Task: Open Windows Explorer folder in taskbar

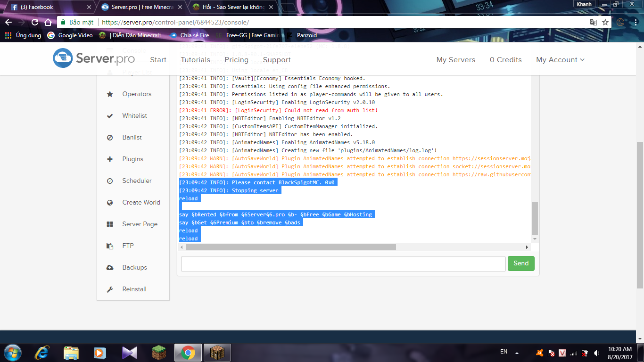Action: (x=71, y=353)
